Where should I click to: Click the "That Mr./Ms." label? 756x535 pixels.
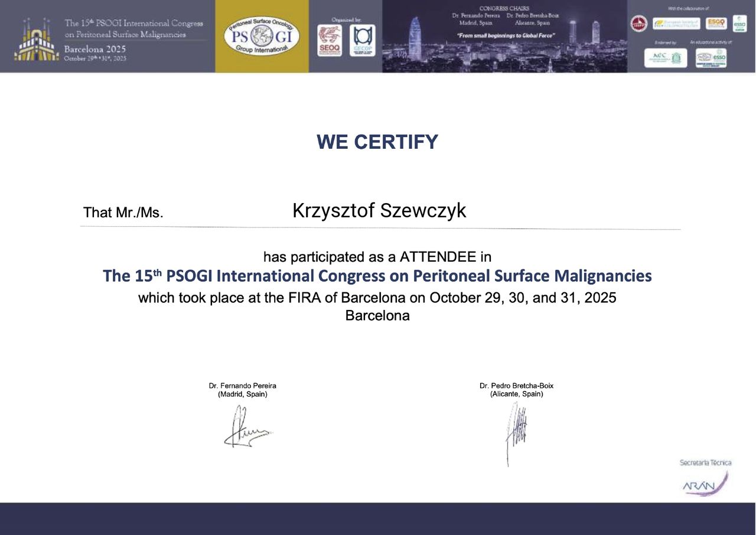123,213
